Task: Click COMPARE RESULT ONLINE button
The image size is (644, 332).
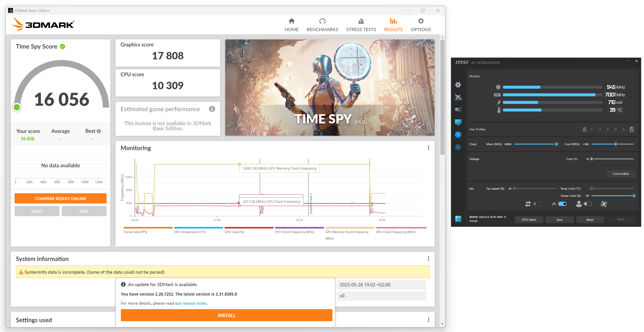Action: [60, 198]
